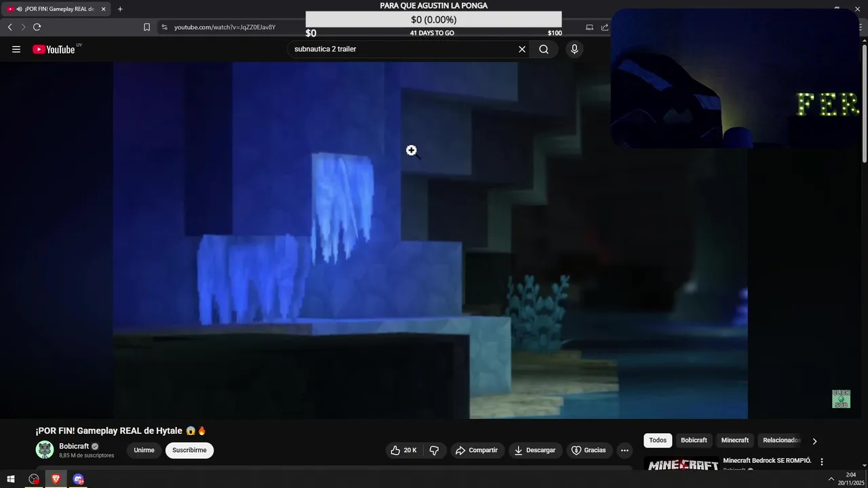Select the Minecraft filter chip
Image resolution: width=868 pixels, height=488 pixels.
click(735, 441)
